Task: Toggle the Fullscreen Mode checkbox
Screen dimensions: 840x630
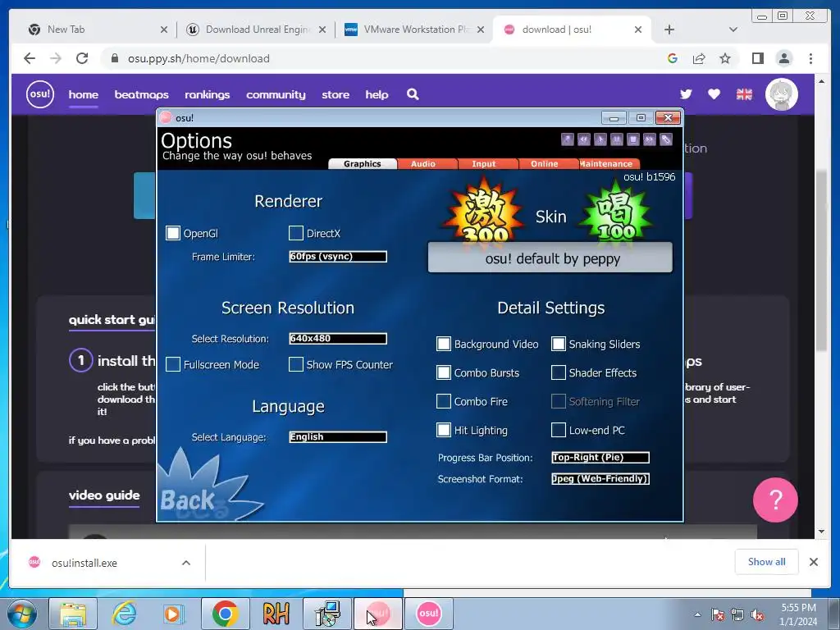Action: click(x=173, y=364)
